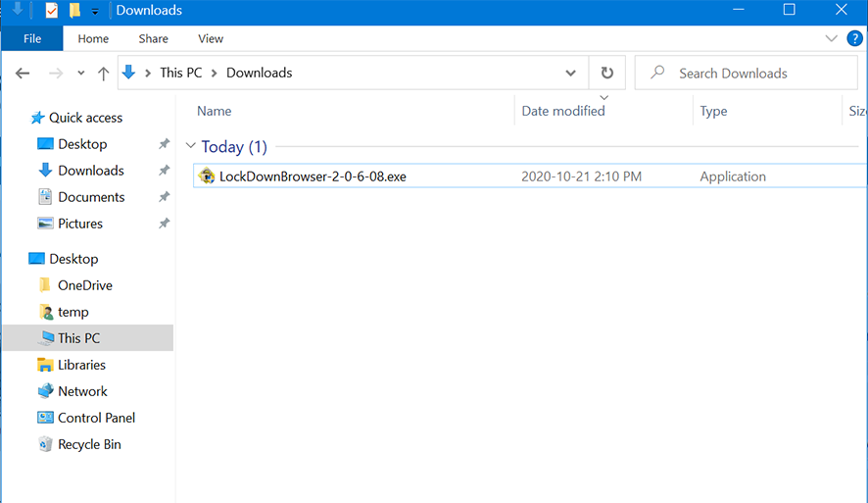Click the Documents page icon
This screenshot has width=868, height=503.
tap(45, 197)
